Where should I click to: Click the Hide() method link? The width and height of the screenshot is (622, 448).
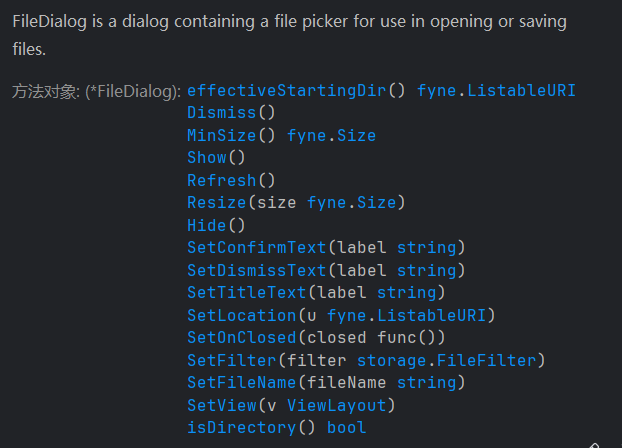point(206,225)
